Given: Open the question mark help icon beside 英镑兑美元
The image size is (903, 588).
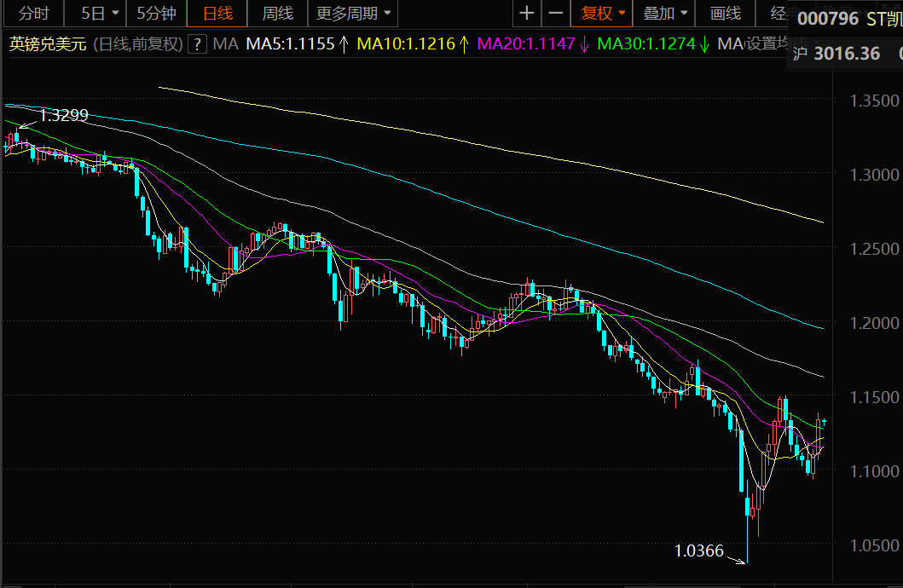Looking at the screenshot, I should click(197, 43).
